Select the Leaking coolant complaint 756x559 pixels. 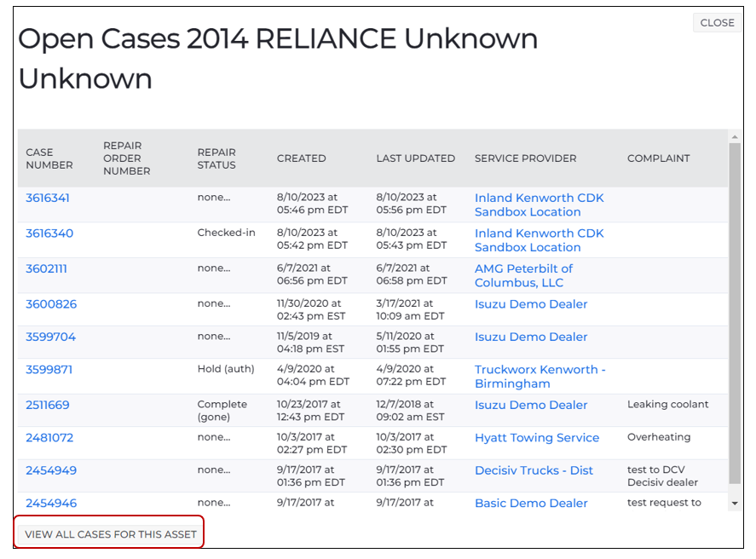tap(667, 404)
